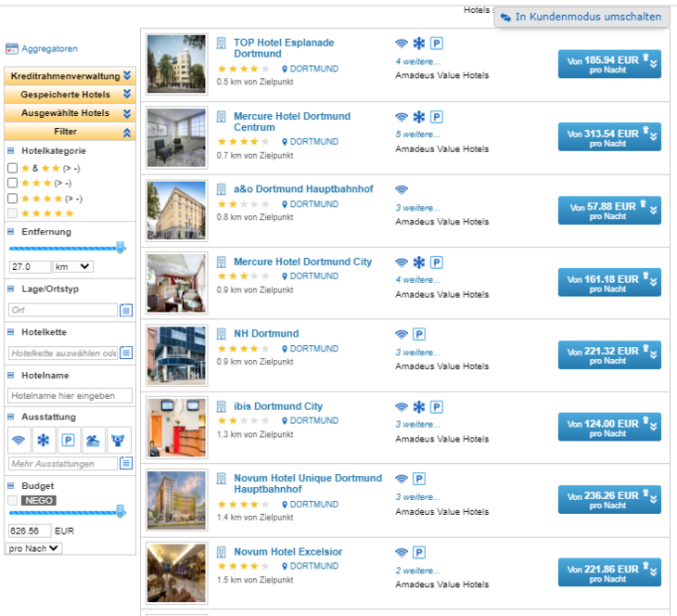Screen dimensions: 677x616
Task: Click air conditioning icon in ibis Dortmund City row
Action: tap(419, 407)
